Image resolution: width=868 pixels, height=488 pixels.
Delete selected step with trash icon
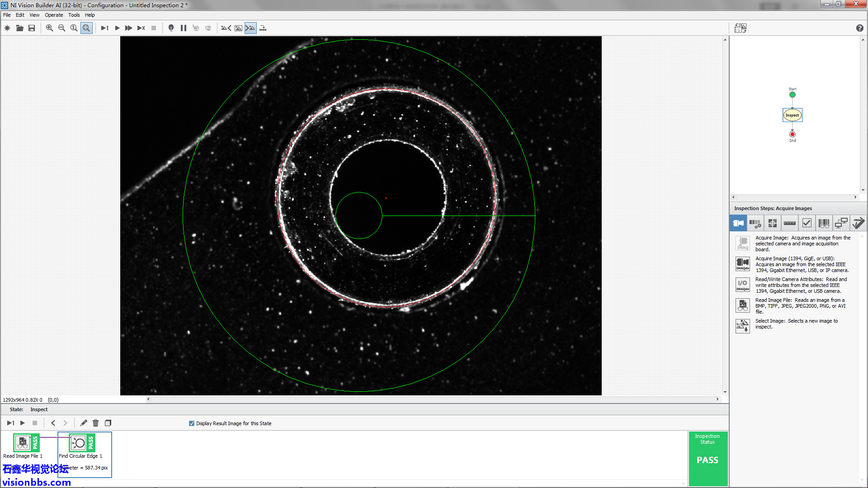95,423
